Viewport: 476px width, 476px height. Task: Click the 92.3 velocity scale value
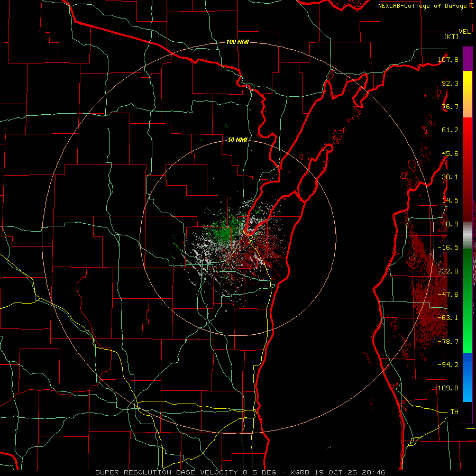(x=450, y=83)
